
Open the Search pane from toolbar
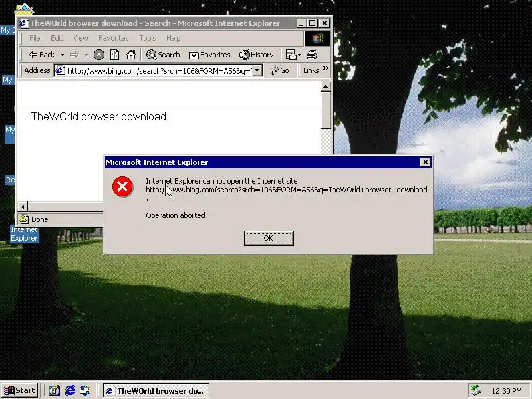[x=163, y=55]
